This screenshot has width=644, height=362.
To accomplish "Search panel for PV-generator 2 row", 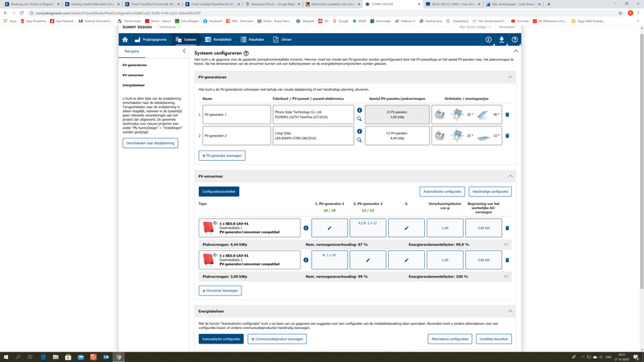I will (x=359, y=140).
